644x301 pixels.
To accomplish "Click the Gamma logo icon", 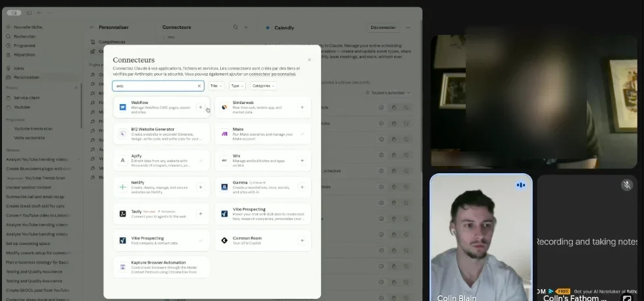I will point(224,187).
